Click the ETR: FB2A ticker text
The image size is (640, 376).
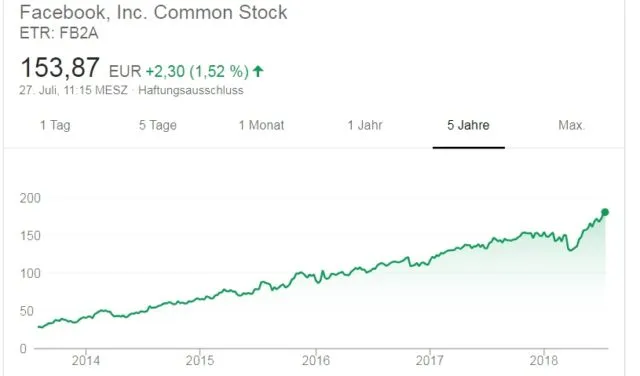[59, 33]
